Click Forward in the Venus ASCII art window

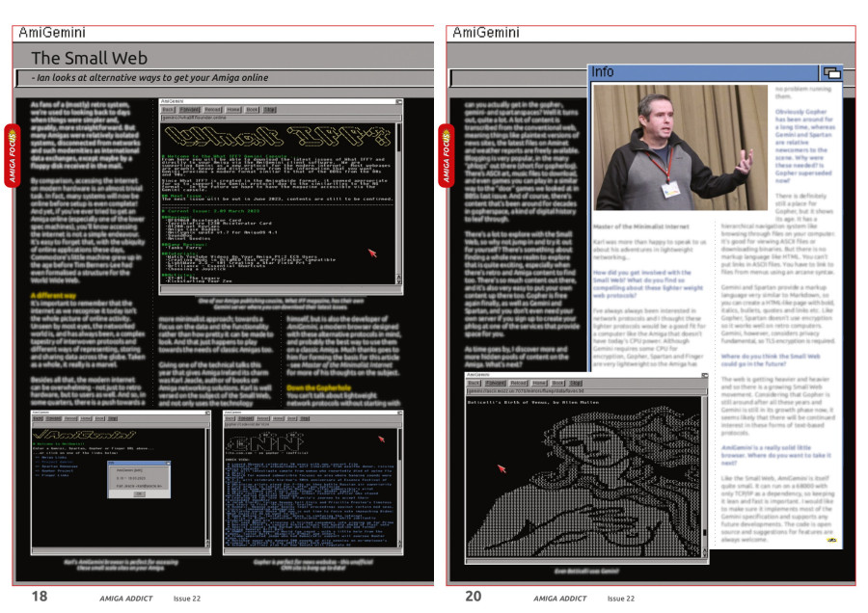tap(496, 383)
